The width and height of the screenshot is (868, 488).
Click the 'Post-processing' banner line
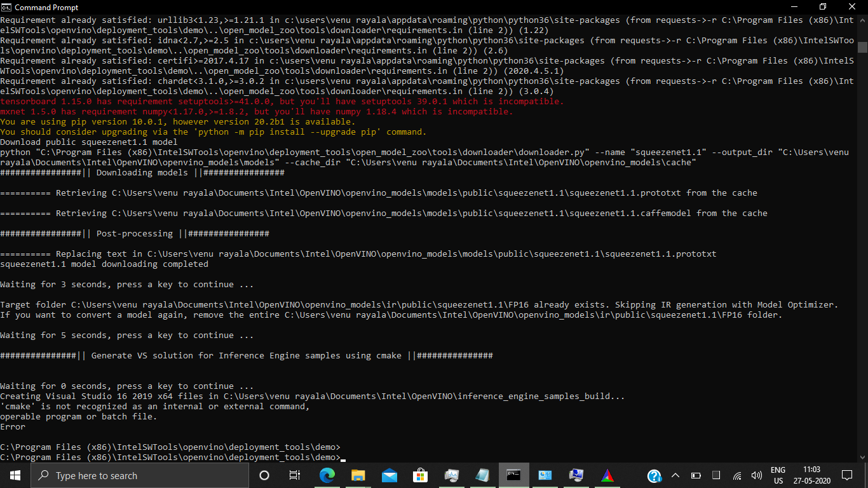pos(135,234)
